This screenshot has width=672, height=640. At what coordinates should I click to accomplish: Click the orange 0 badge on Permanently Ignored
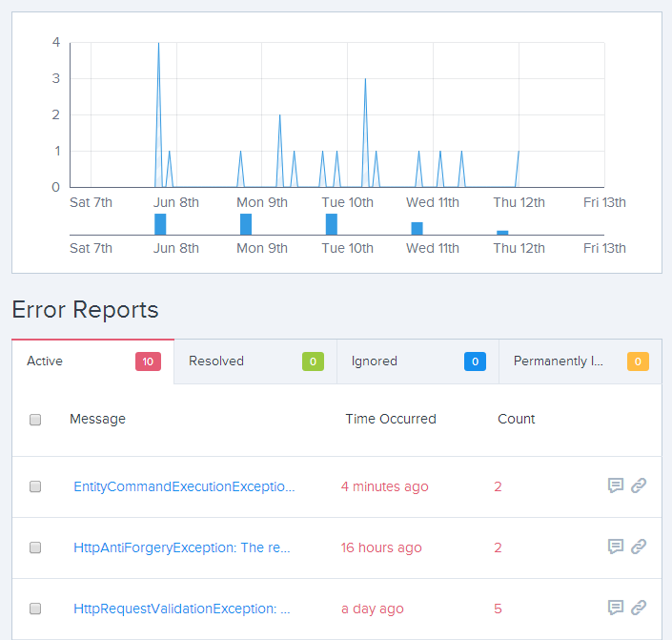tap(638, 361)
